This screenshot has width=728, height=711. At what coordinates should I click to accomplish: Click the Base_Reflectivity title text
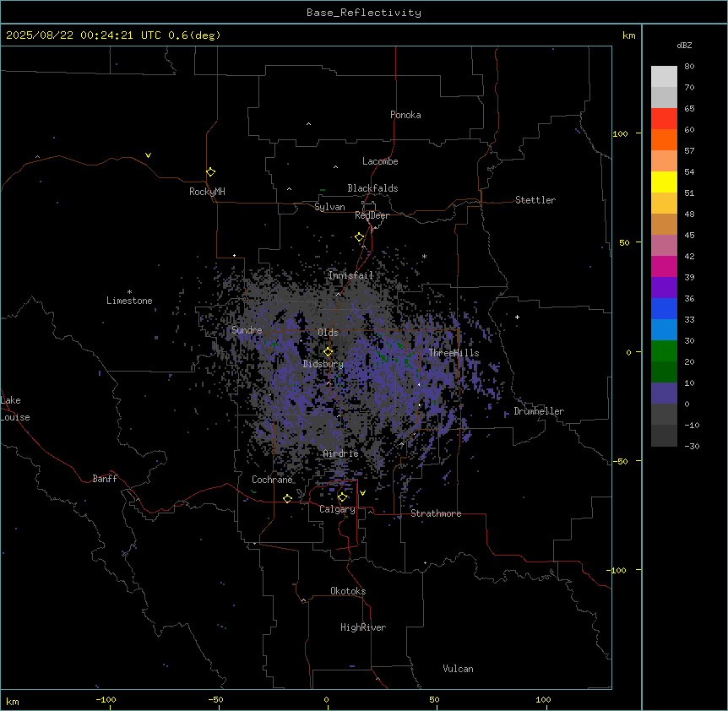click(364, 13)
